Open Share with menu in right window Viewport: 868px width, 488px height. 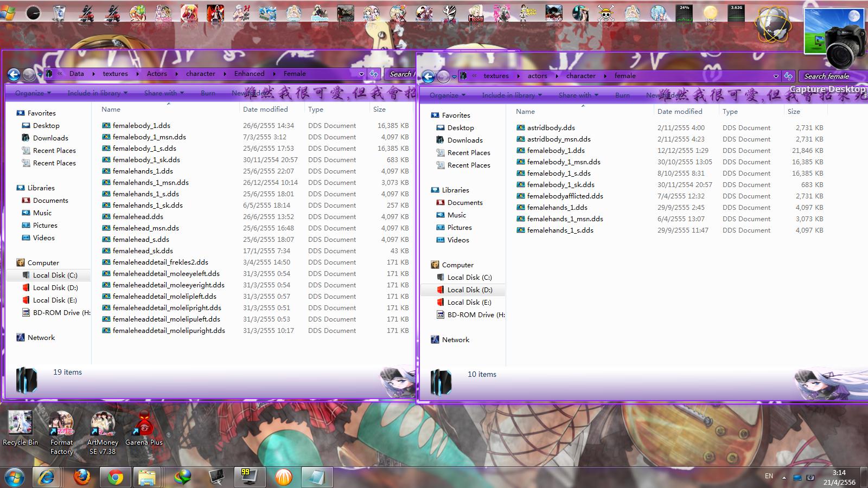[578, 95]
